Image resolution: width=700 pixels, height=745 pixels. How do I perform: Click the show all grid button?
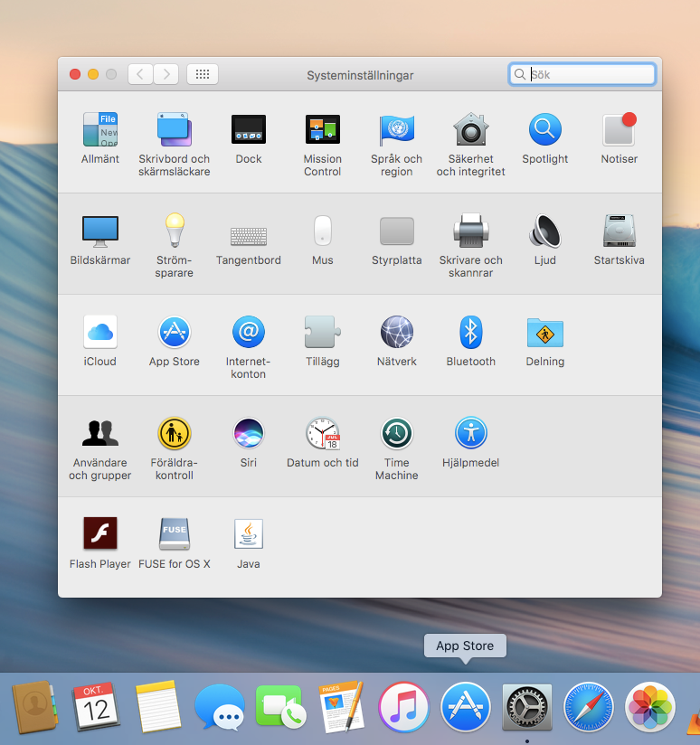(203, 74)
